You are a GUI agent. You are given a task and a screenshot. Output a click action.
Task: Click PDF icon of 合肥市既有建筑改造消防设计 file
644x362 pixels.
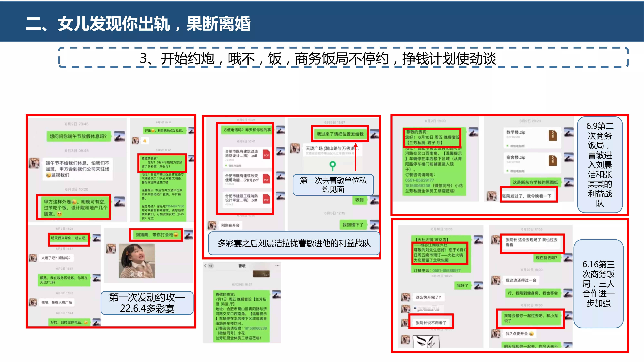tap(266, 155)
